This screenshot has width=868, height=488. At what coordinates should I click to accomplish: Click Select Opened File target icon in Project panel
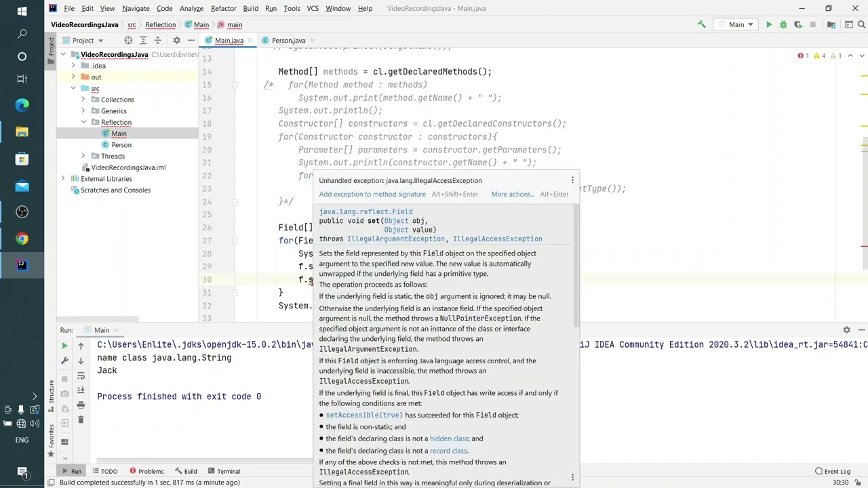pyautogui.click(x=128, y=40)
